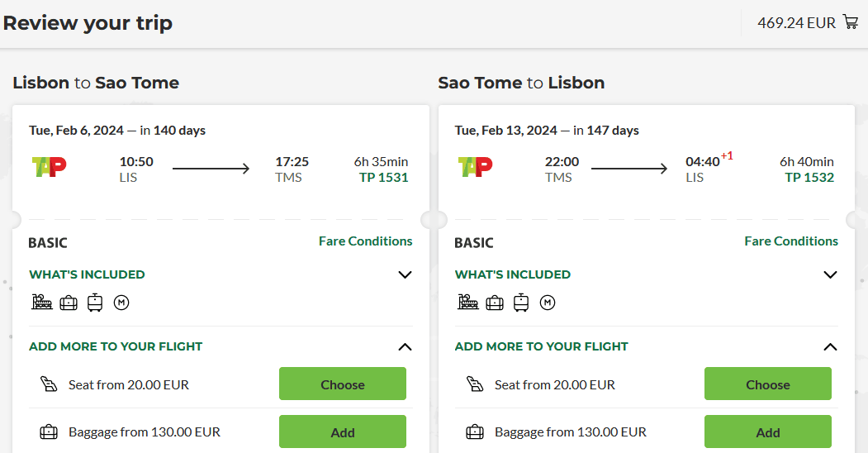Collapse Add More To Your Flight for return
868x453 pixels.
pyautogui.click(x=831, y=347)
